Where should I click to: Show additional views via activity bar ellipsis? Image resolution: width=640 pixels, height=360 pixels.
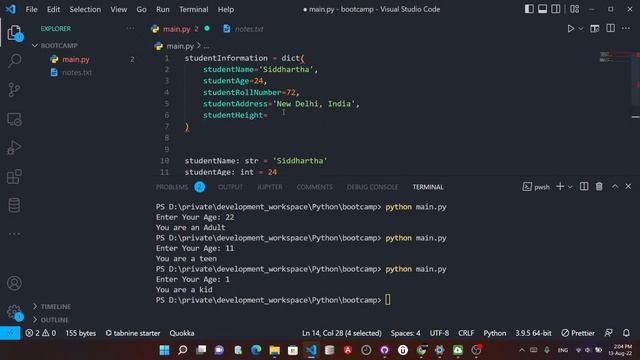(x=14, y=234)
